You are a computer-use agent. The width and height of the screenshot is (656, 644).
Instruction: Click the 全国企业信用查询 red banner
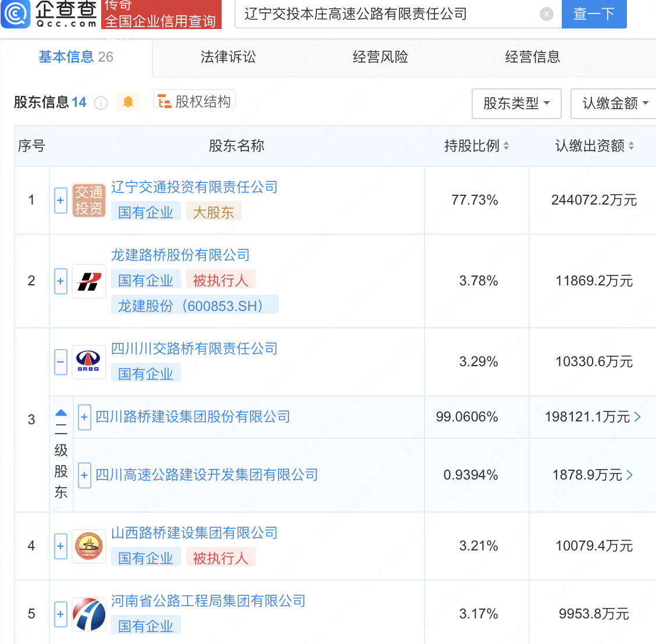(161, 14)
